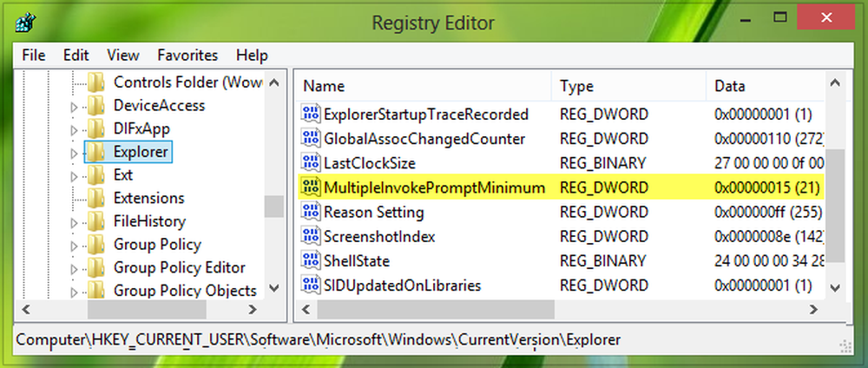Click the 0x00000015 (21) data cell
Screen dimensions: 868x368
click(x=766, y=187)
